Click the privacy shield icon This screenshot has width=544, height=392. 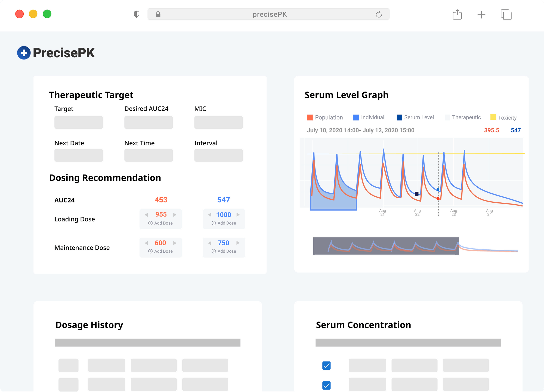click(x=137, y=14)
